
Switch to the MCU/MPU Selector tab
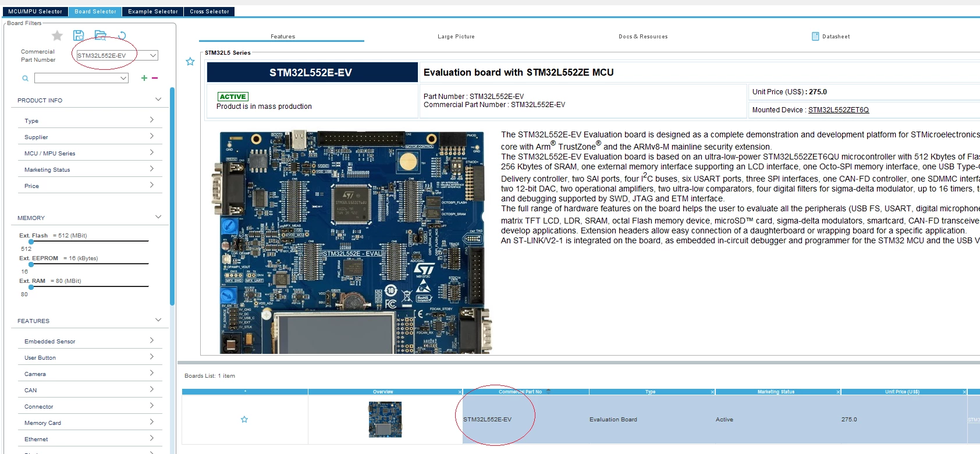pyautogui.click(x=35, y=12)
